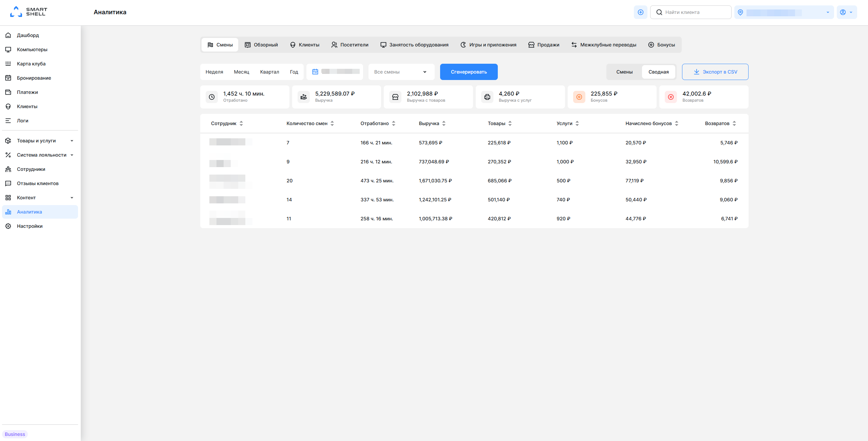Screen dimensions: 868x441
Task: Click the date range input field
Action: pos(335,72)
